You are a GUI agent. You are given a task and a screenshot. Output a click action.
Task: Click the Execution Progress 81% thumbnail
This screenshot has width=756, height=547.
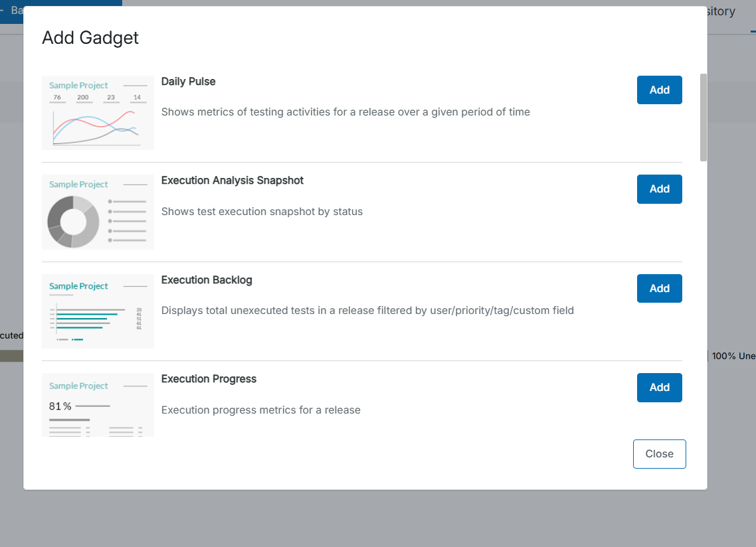pos(98,404)
